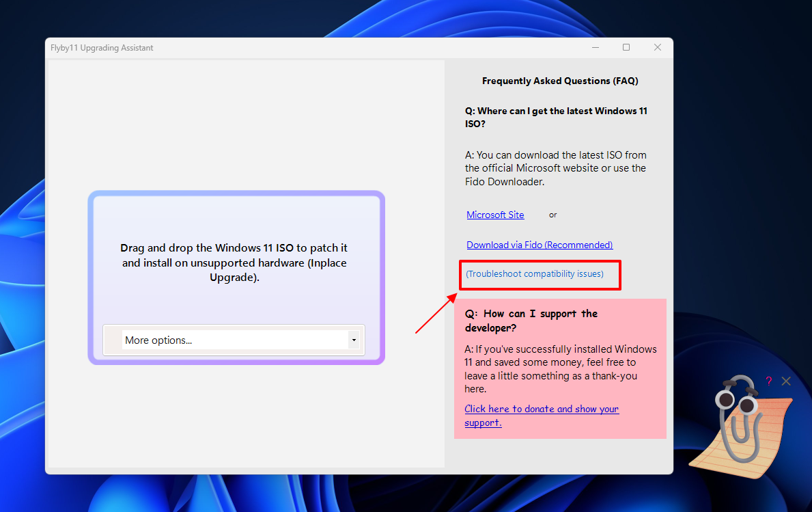Image resolution: width=812 pixels, height=512 pixels.
Task: Minimize the Flyby11 Upgrading Assistant window
Action: click(596, 48)
